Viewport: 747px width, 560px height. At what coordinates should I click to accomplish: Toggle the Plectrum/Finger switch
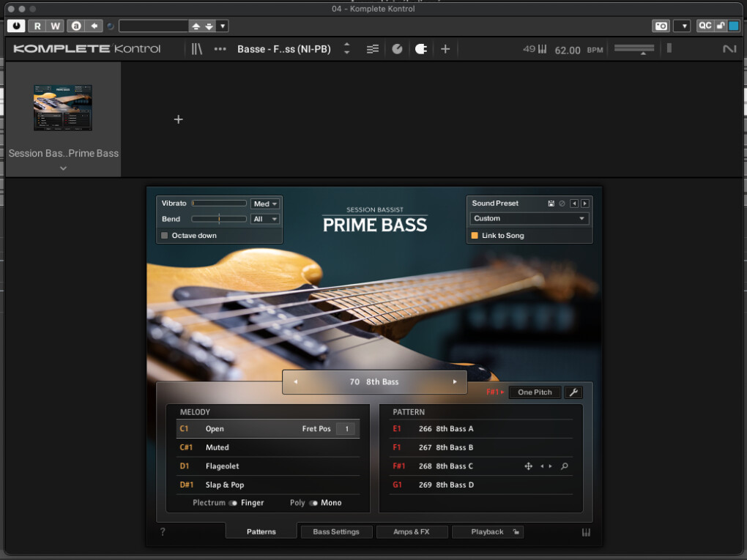pyautogui.click(x=233, y=503)
